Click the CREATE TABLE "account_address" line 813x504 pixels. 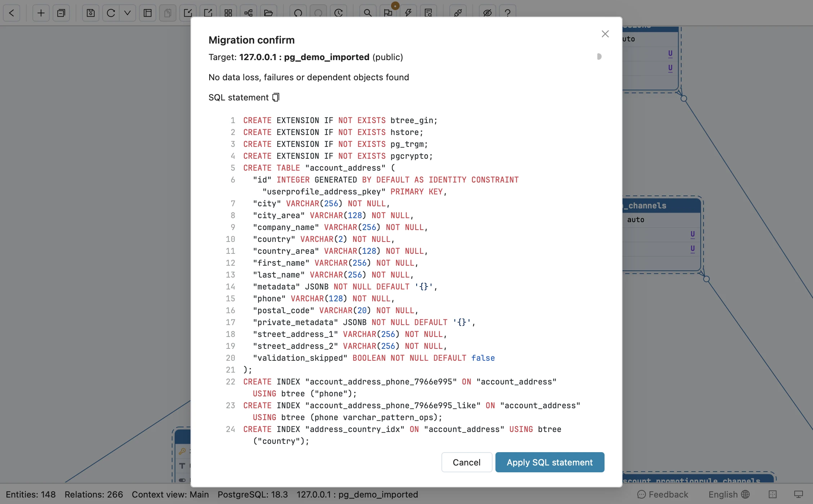319,168
